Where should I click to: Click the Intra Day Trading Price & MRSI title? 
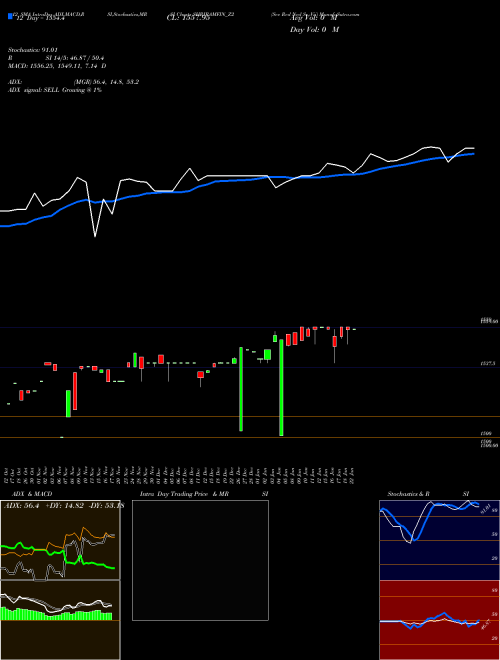point(204,494)
